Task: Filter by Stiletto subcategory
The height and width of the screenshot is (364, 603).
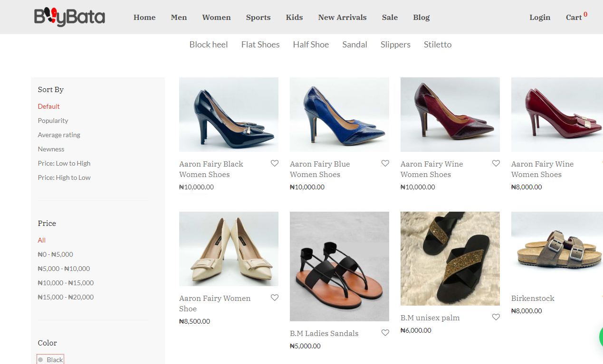Action: [438, 45]
